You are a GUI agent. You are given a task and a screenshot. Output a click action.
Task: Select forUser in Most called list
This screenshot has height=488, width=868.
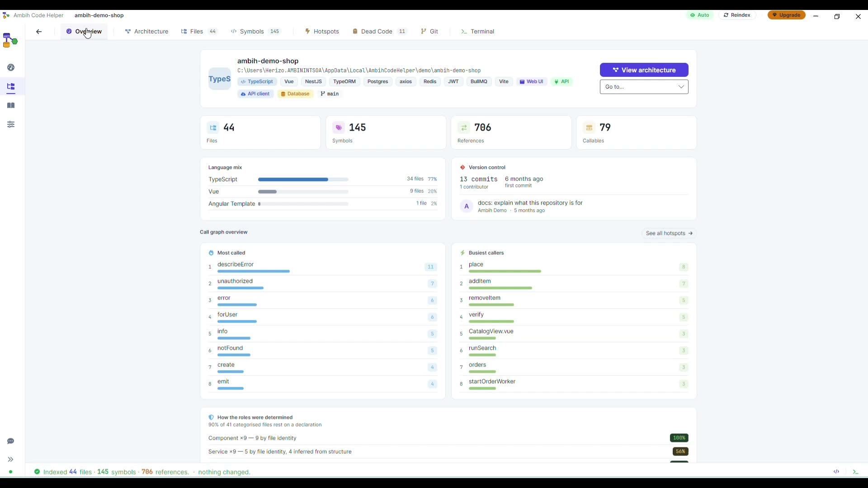coord(323,317)
